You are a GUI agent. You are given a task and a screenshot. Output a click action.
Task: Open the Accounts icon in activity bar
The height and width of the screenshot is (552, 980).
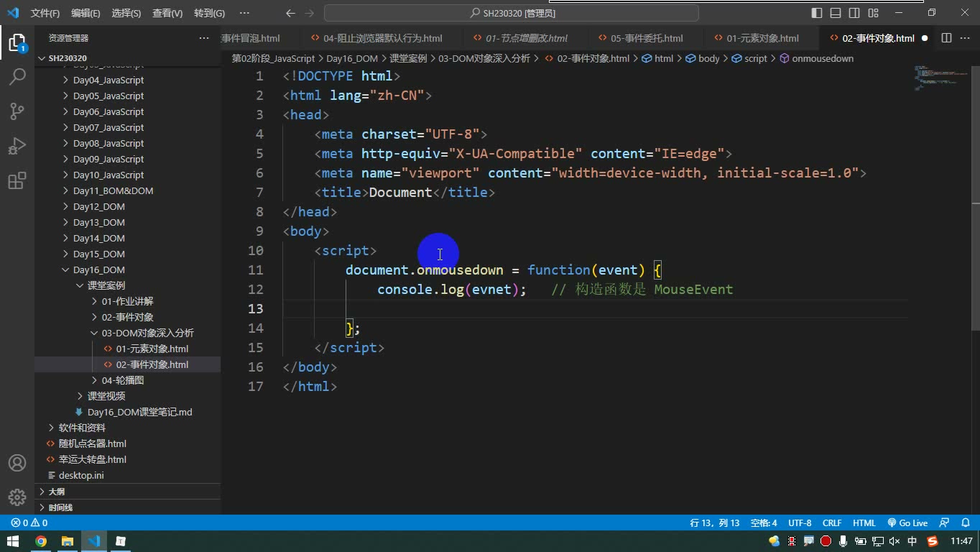pyautogui.click(x=17, y=463)
